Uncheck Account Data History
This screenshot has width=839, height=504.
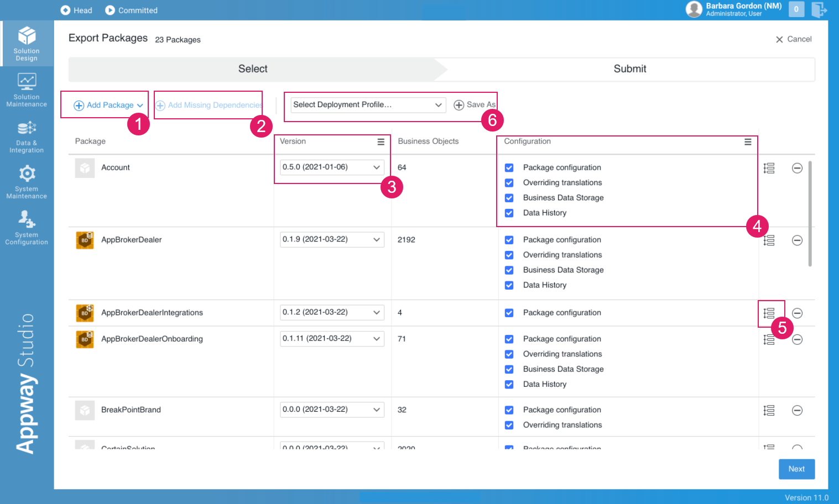point(509,213)
